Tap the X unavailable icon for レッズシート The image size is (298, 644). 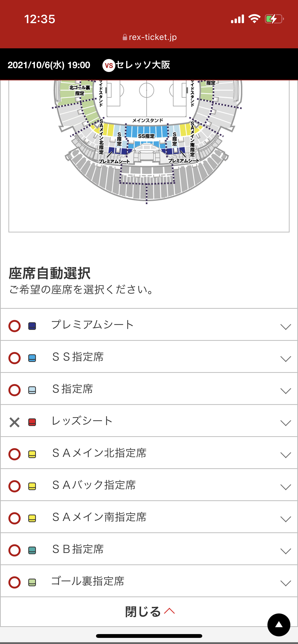[15, 422]
